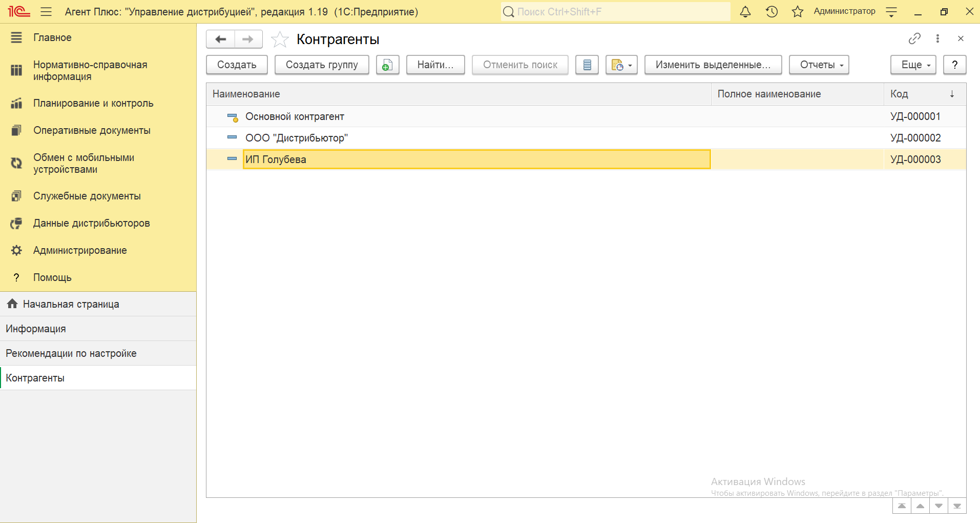This screenshot has height=523, width=980.
Task: Click the Создать button
Action: click(237, 65)
